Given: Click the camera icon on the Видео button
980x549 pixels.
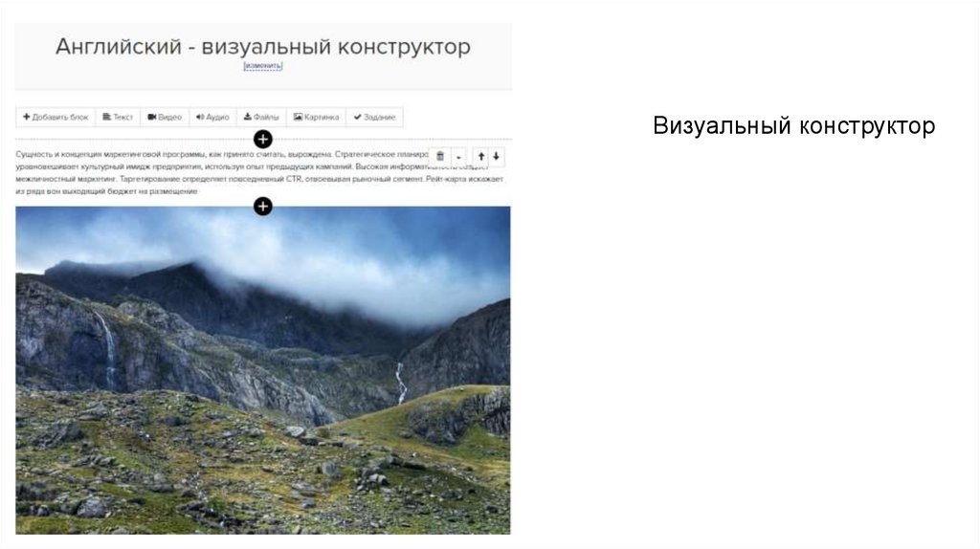Looking at the screenshot, I should click(152, 117).
